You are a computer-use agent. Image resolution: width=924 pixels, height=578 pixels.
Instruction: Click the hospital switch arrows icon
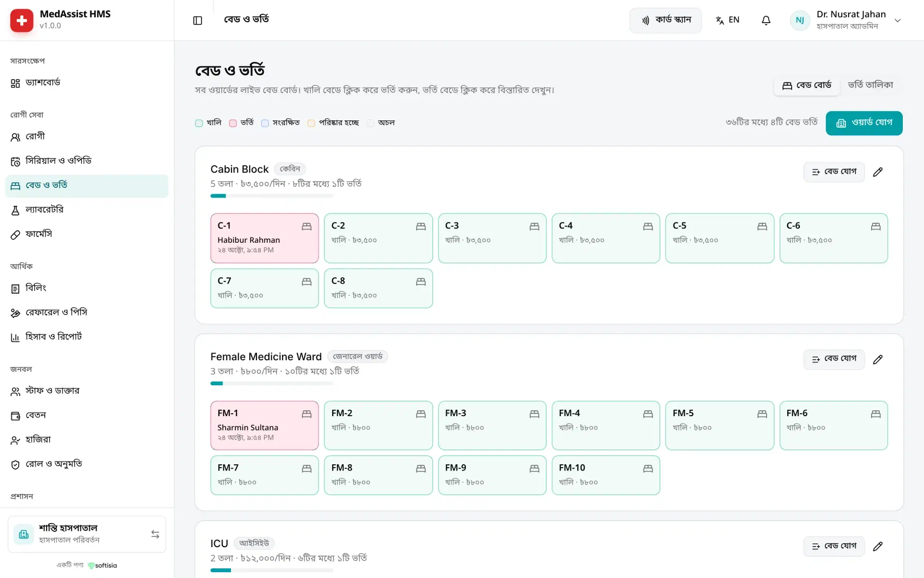[155, 534]
